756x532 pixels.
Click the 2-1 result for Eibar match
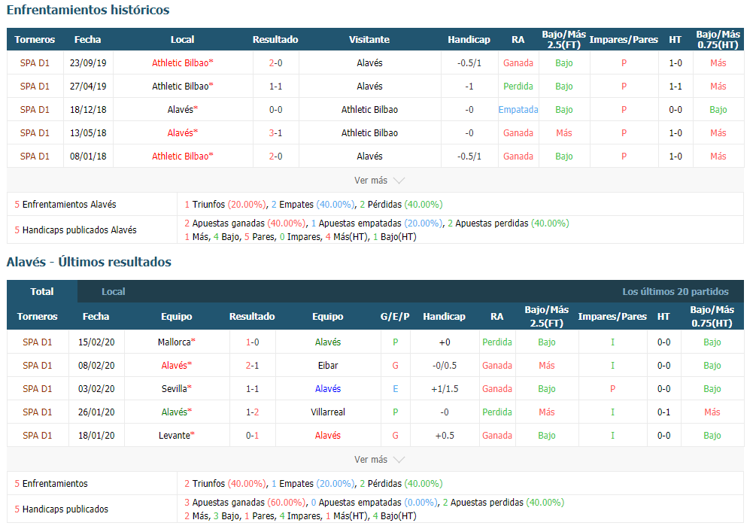252,365
